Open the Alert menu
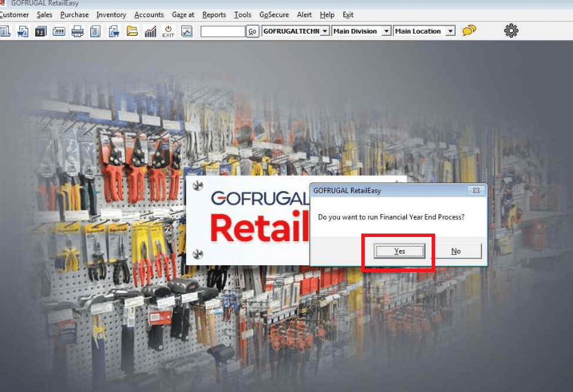The height and width of the screenshot is (392, 573). point(304,14)
